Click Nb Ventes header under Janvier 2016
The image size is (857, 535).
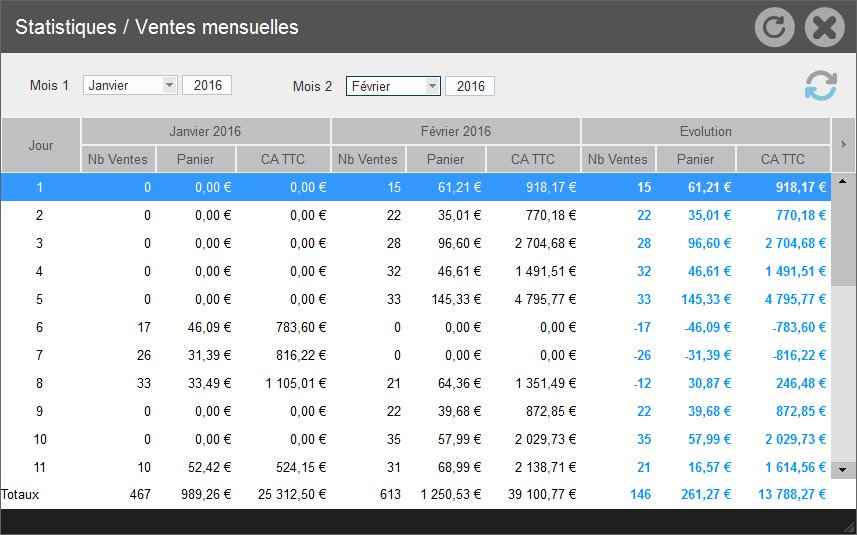point(118,159)
